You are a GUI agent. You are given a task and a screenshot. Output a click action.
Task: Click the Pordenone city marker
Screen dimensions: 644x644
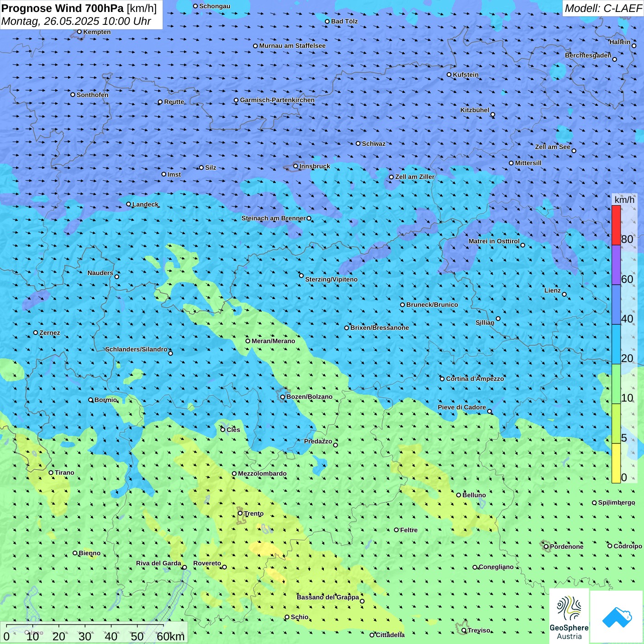tap(546, 546)
